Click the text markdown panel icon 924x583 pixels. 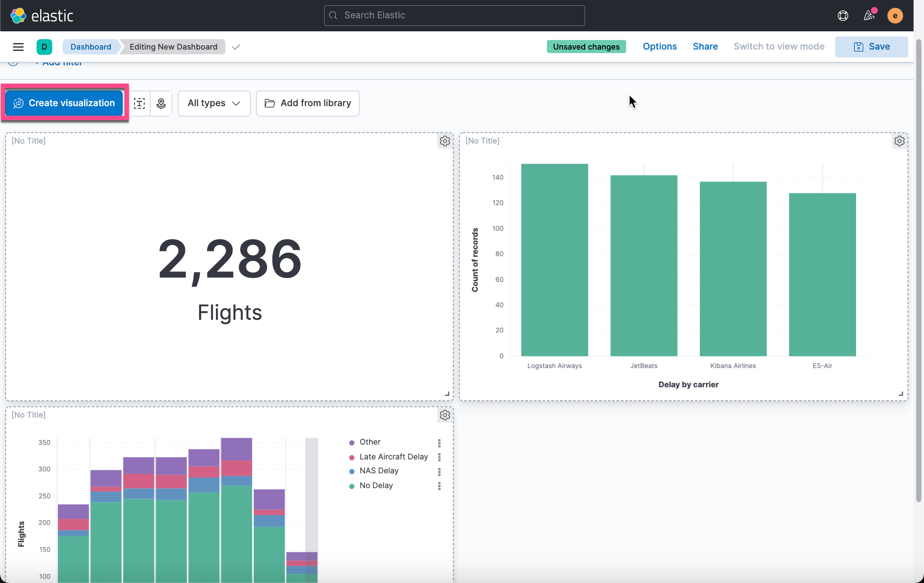click(139, 103)
